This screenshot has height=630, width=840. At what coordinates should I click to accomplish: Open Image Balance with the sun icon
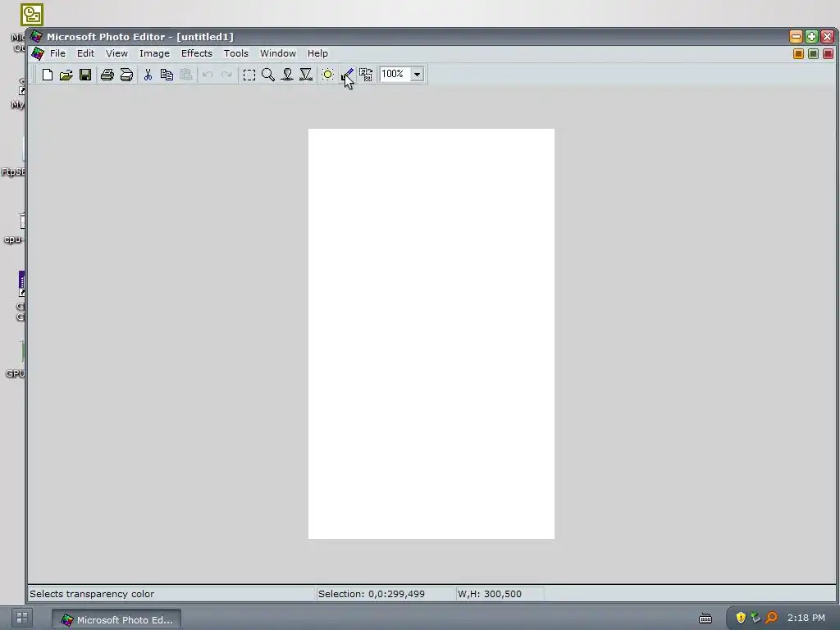pos(327,75)
